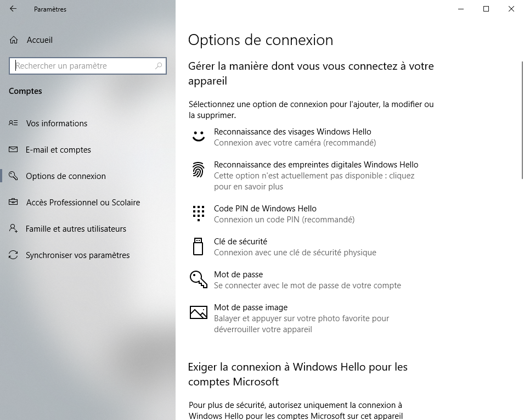Open Vos informations section
The image size is (524, 420).
tap(88, 124)
